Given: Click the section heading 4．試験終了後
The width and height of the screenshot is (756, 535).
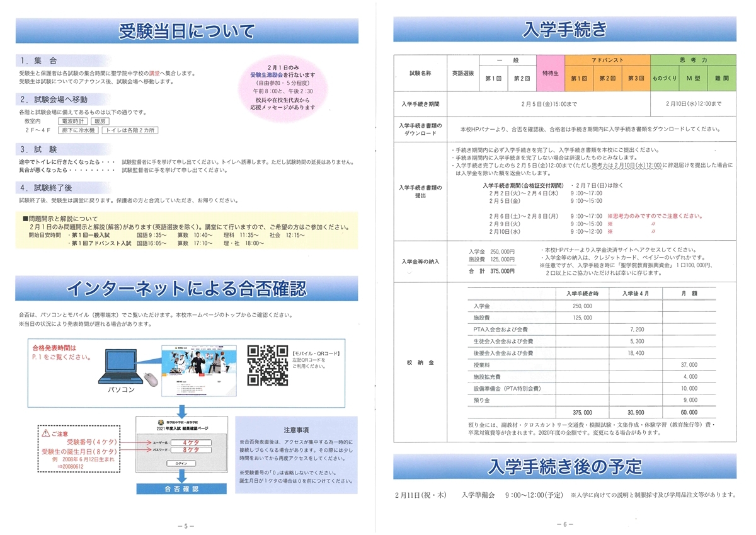Looking at the screenshot, I should point(47,187).
